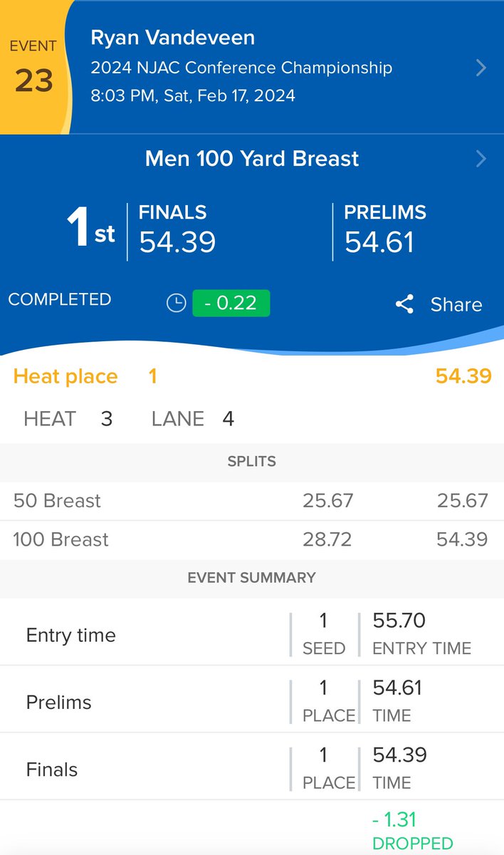Select the 2024 NJAC Conference Championship link

click(x=241, y=68)
